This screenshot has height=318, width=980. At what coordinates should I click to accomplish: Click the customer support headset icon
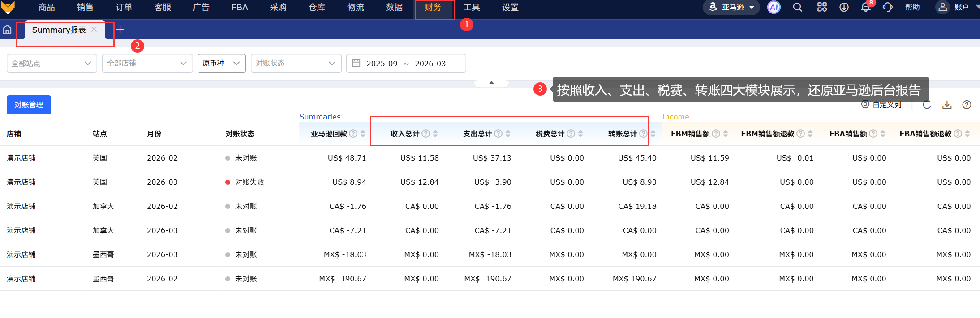pyautogui.click(x=887, y=7)
